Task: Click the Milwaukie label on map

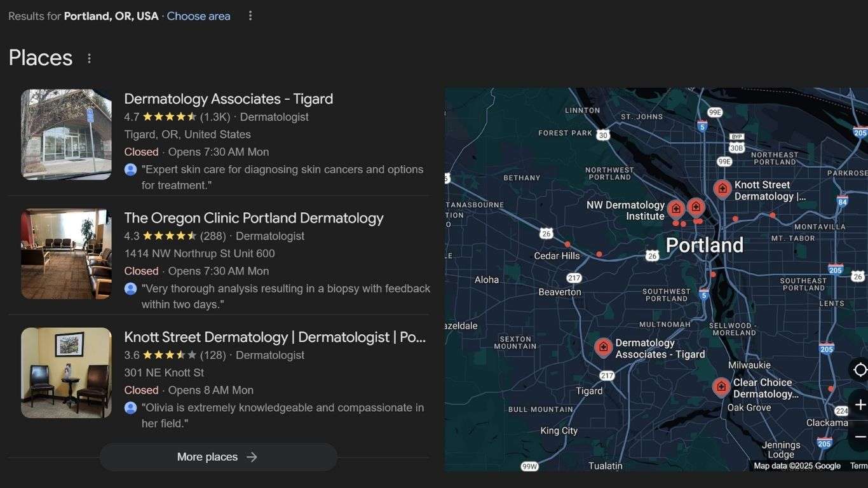Action: pos(749,365)
